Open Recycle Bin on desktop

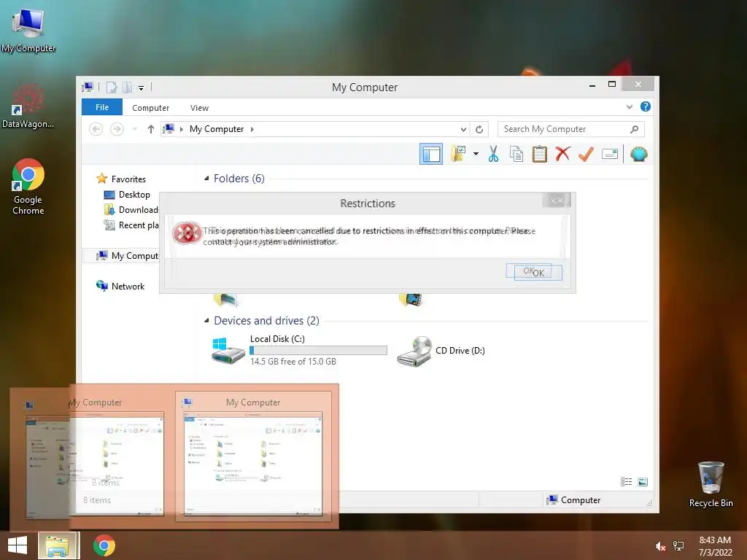pos(711,484)
